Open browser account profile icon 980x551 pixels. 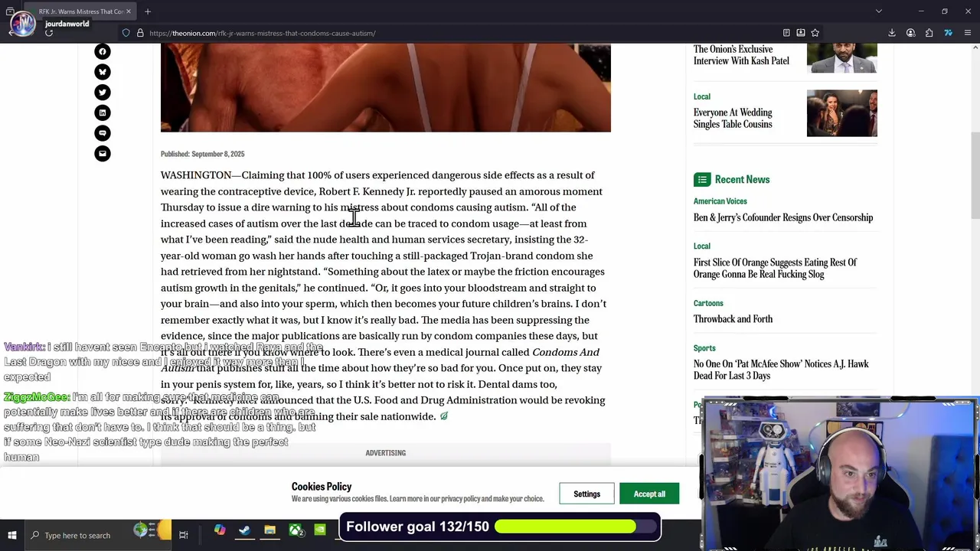910,33
